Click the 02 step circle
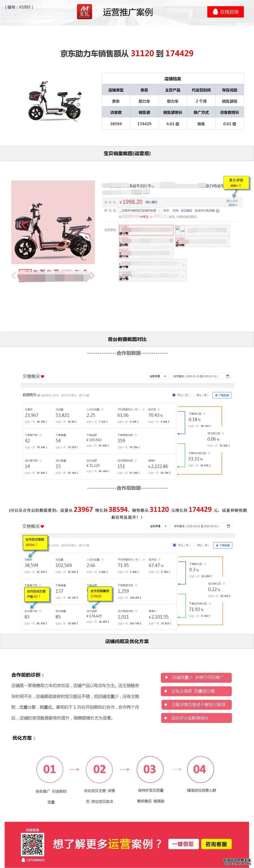 [100, 769]
